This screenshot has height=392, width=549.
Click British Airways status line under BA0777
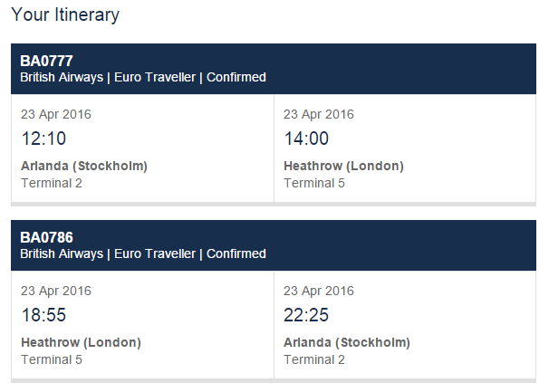143,78
